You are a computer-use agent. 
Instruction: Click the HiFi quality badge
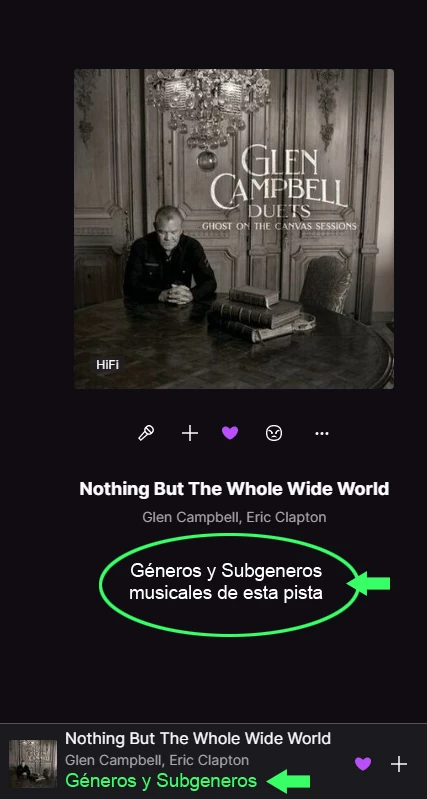click(108, 364)
